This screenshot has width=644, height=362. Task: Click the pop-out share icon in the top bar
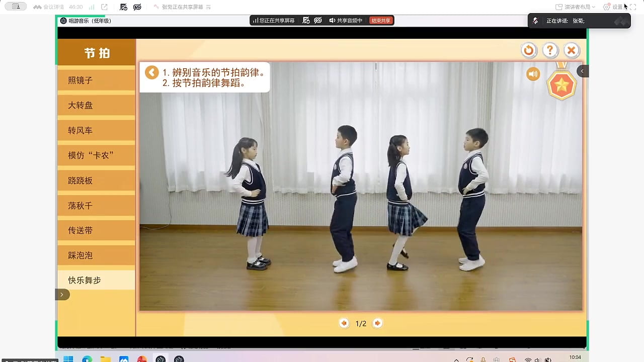pyautogui.click(x=104, y=7)
